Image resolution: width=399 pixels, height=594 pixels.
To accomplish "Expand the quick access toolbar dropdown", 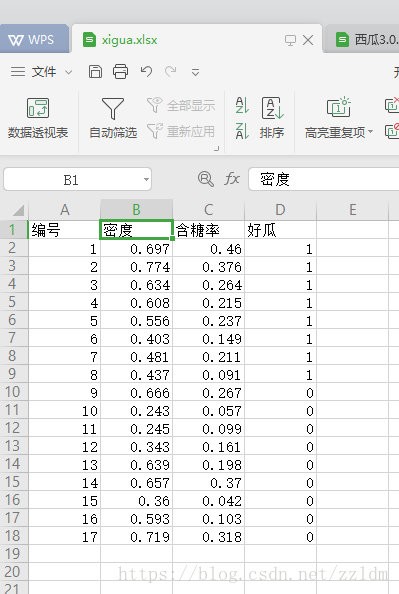I will click(196, 72).
